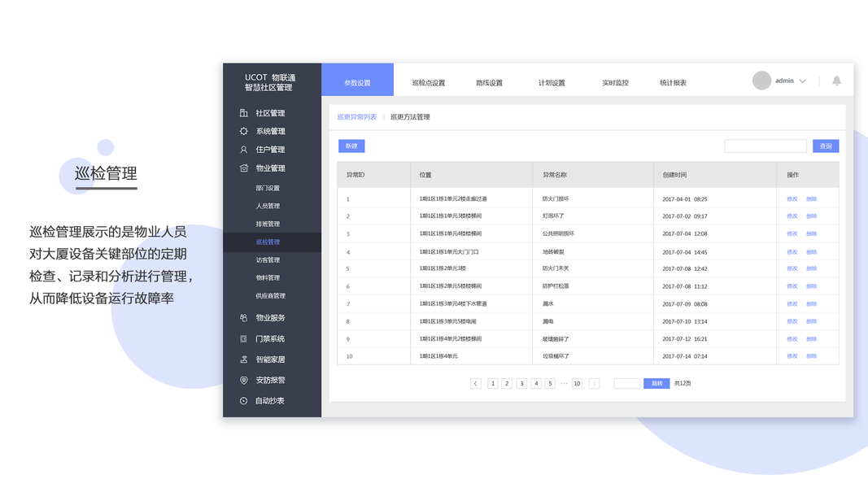
Task: Click the admin user avatar
Action: (x=761, y=81)
